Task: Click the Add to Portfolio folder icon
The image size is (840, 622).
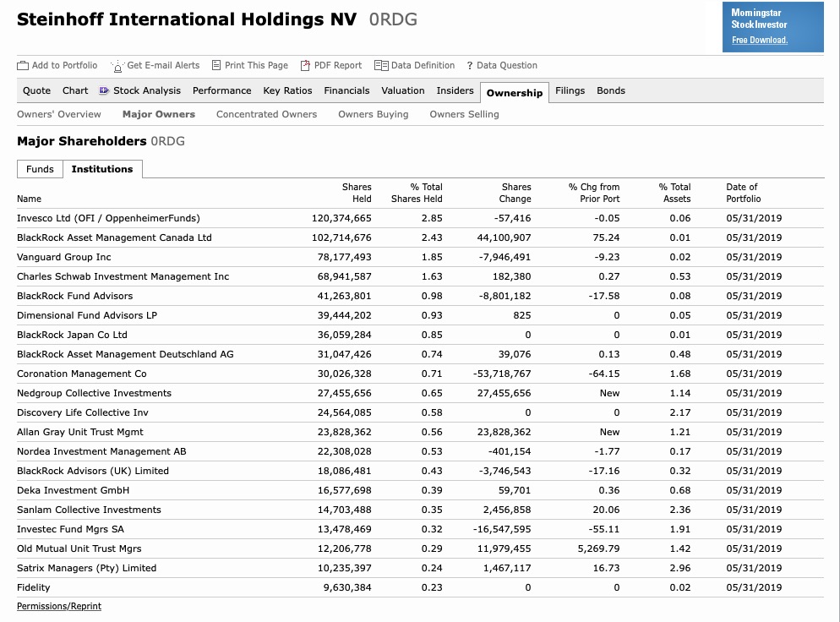Action: pyautogui.click(x=23, y=65)
